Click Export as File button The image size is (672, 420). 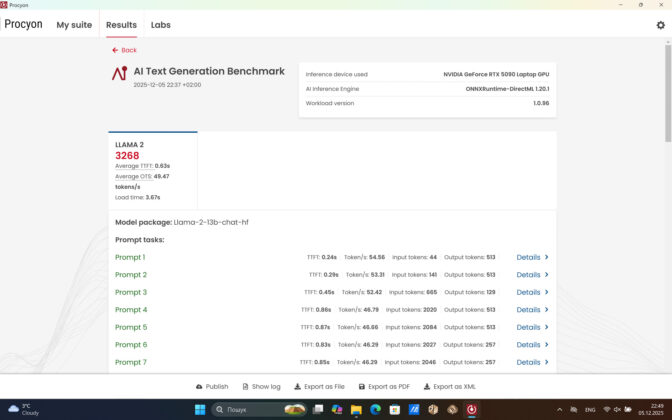tap(319, 387)
